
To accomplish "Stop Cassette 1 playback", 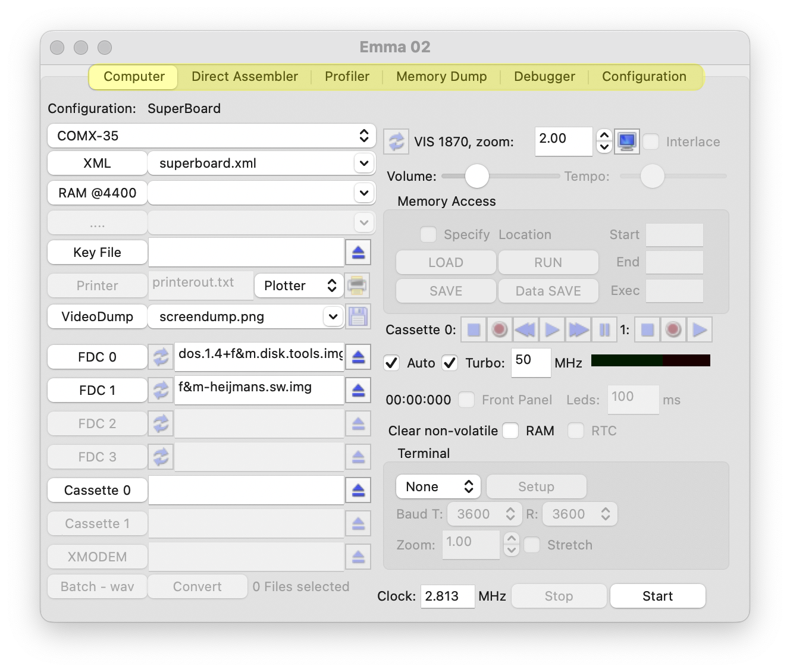I will tap(648, 329).
